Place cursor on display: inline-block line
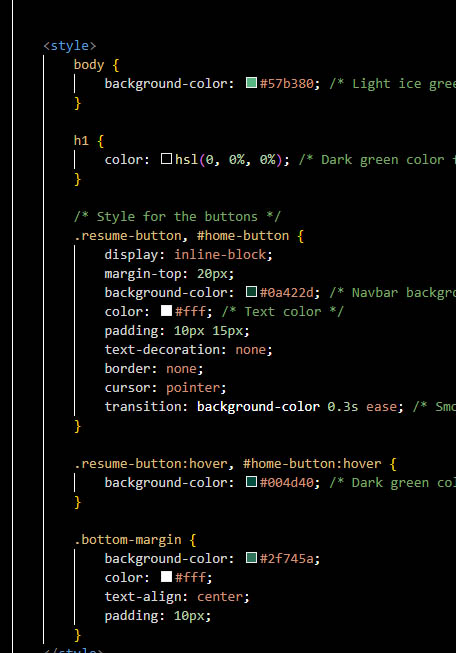This screenshot has height=653, width=456. point(189,254)
